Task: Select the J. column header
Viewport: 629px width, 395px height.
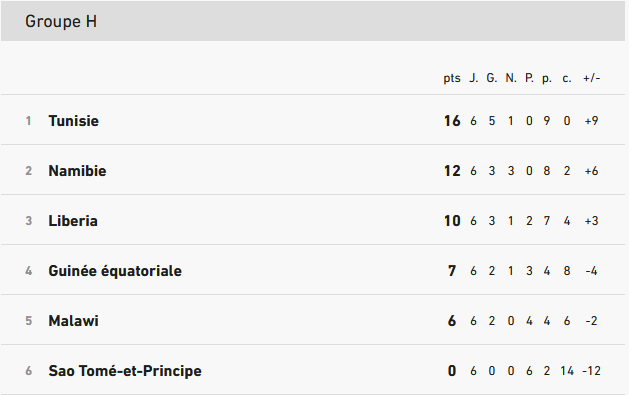Action: tap(474, 78)
